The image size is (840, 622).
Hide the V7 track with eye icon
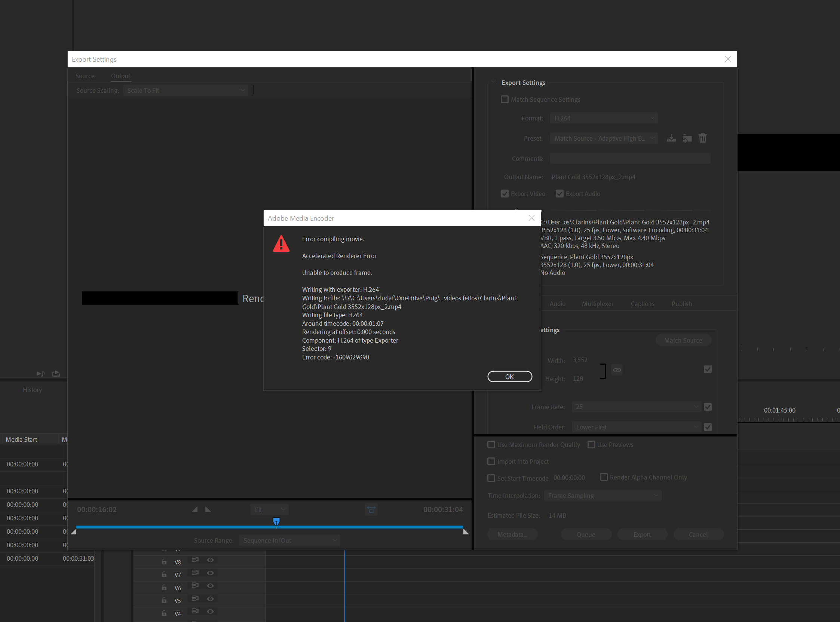tap(211, 573)
